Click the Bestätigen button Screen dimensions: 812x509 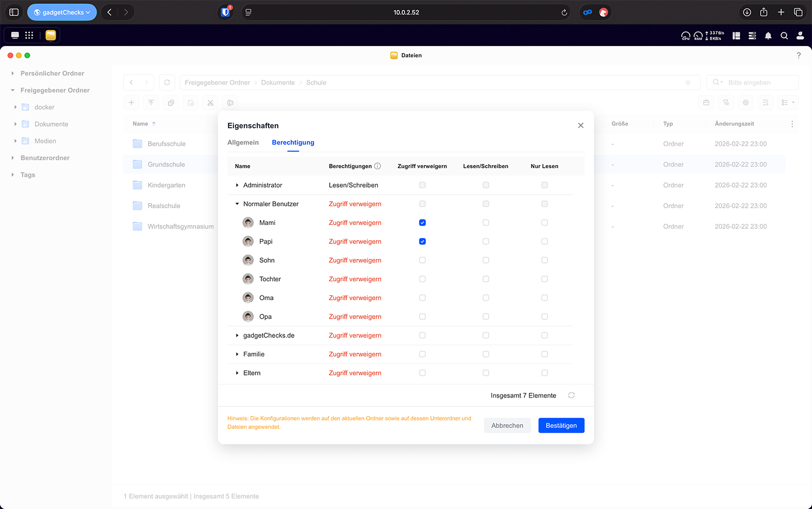[561, 426]
